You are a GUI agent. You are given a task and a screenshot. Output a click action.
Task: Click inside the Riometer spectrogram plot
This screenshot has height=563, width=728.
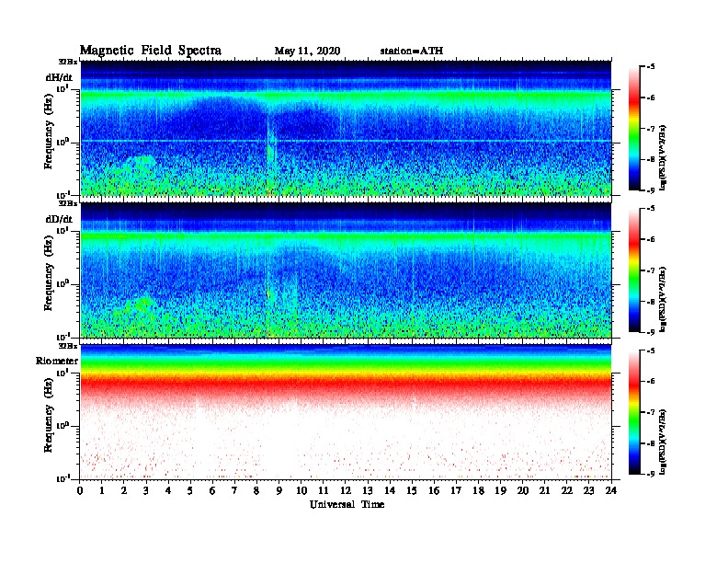pos(346,412)
